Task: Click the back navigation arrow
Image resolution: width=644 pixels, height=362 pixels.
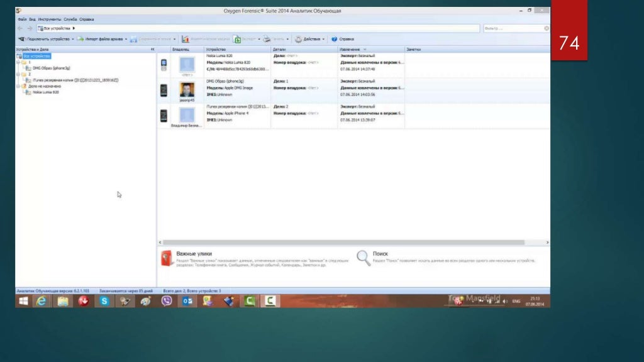Action: (x=20, y=28)
